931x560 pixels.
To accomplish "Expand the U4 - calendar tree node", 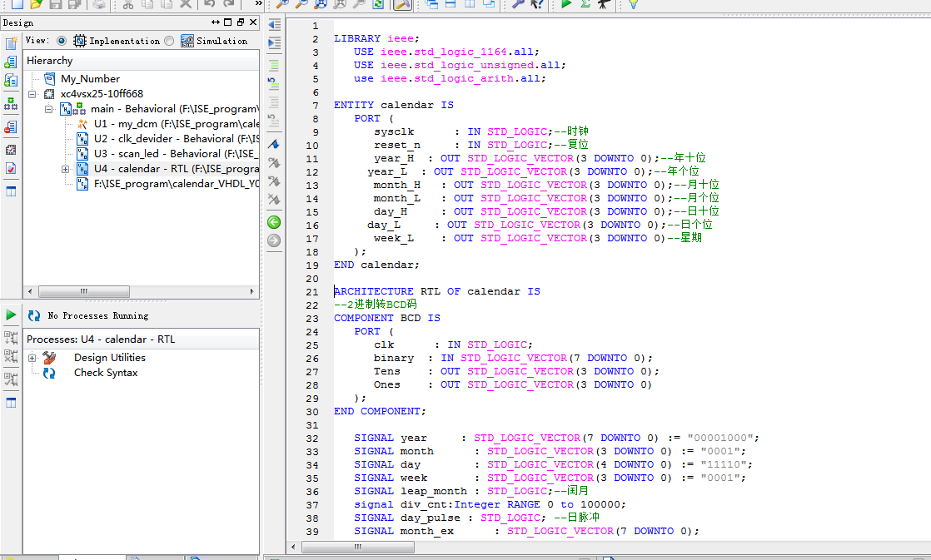I will pyautogui.click(x=65, y=169).
